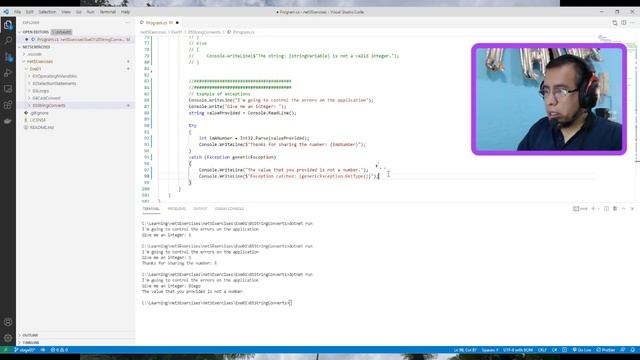Click the CRLF end-of-line status
Viewport: 640px width, 360px height.
pos(542,350)
